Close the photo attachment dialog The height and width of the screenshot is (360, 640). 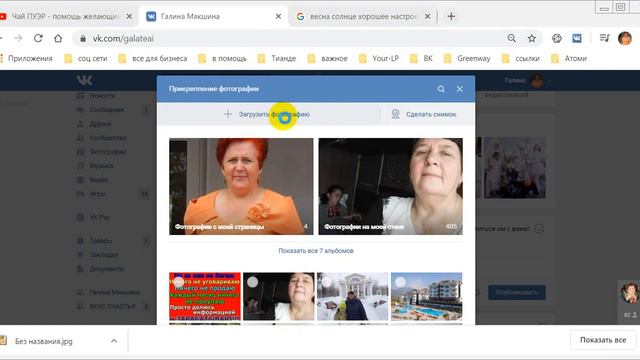(460, 89)
